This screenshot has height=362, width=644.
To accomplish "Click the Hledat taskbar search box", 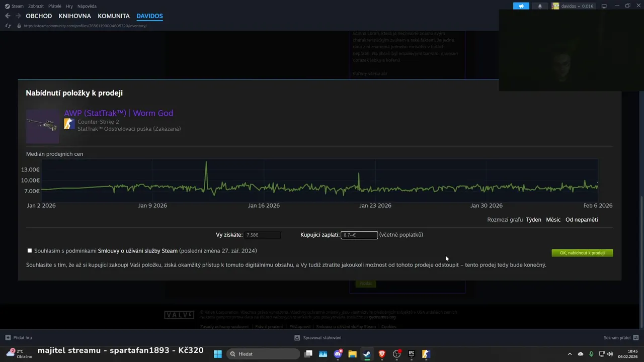I will point(262,354).
